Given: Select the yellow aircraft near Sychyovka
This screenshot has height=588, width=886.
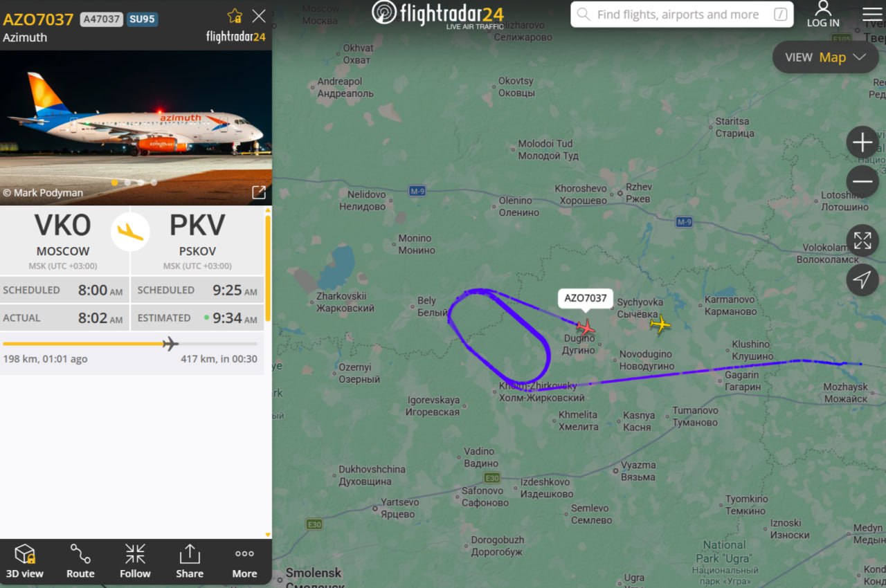Looking at the screenshot, I should pos(660,324).
